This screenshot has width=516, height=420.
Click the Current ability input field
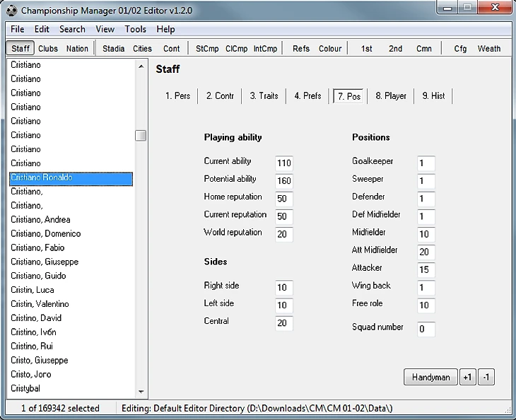(x=284, y=163)
